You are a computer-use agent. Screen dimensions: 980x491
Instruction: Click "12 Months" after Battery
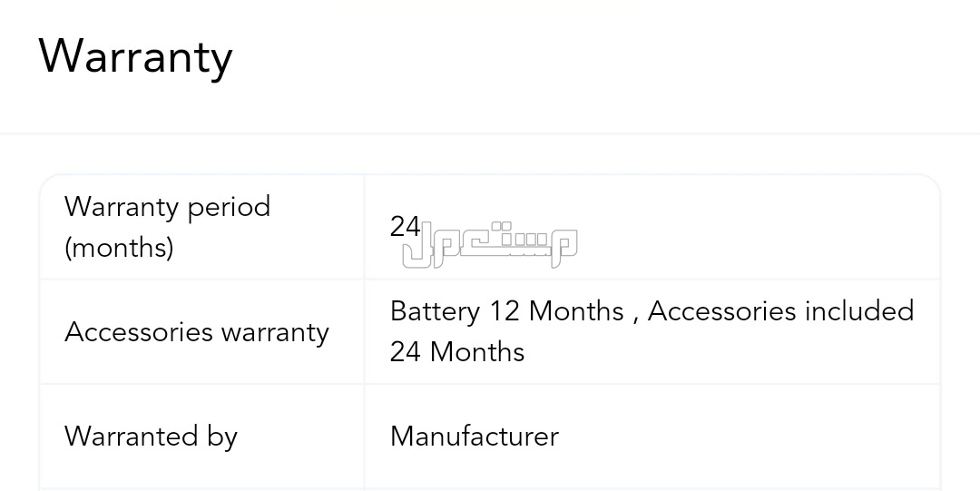[556, 311]
